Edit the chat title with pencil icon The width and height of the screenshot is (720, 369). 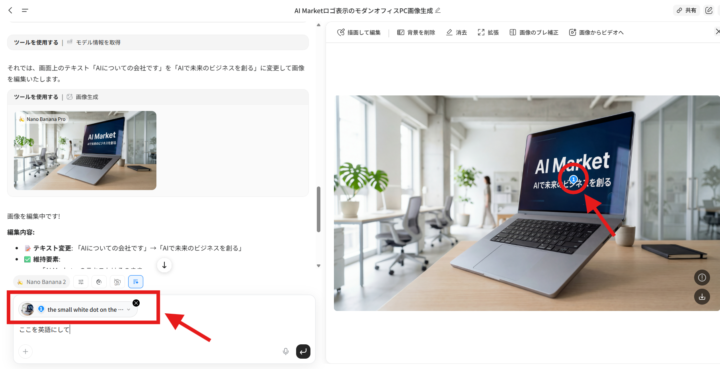coord(438,10)
